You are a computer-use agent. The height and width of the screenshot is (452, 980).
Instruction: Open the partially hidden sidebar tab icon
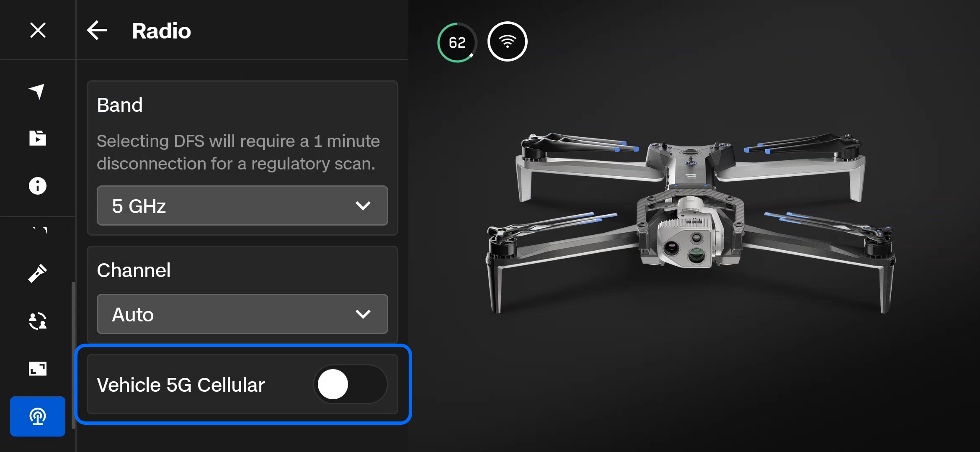point(40,230)
